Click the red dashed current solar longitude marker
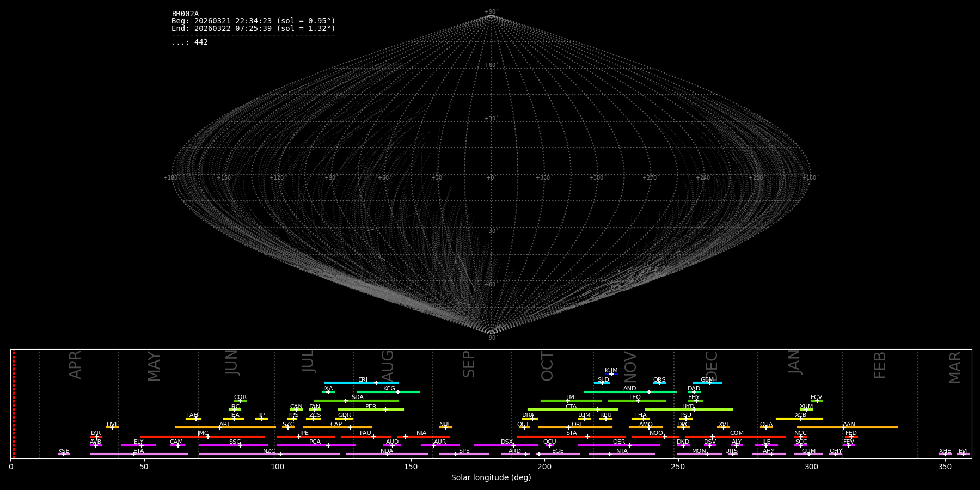The width and height of the screenshot is (980, 490). (x=14, y=404)
